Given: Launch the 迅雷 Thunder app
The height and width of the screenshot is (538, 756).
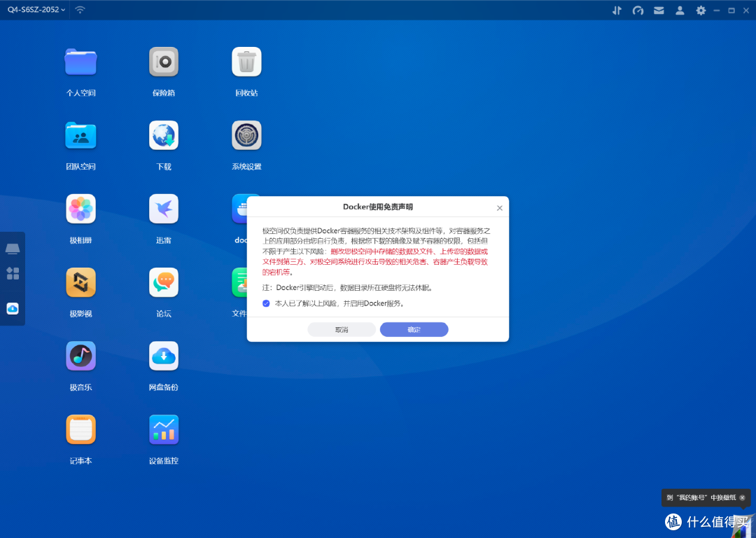Looking at the screenshot, I should pyautogui.click(x=164, y=209).
